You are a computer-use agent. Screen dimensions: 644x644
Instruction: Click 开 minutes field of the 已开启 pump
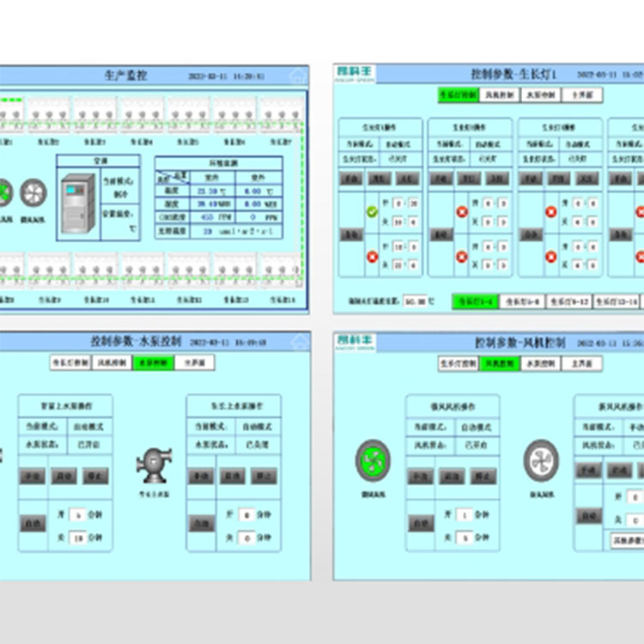(78, 514)
